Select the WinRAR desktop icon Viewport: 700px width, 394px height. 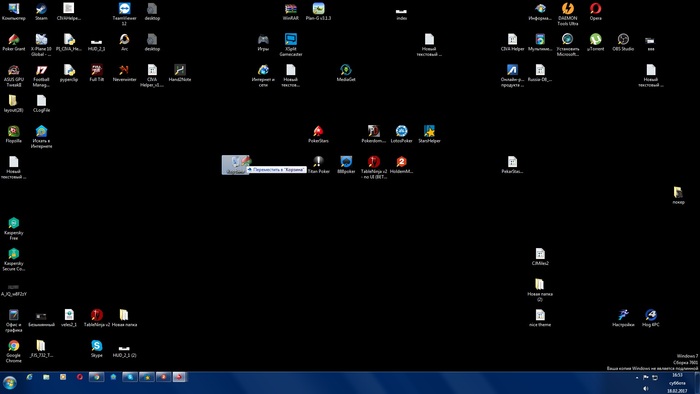[x=291, y=12]
